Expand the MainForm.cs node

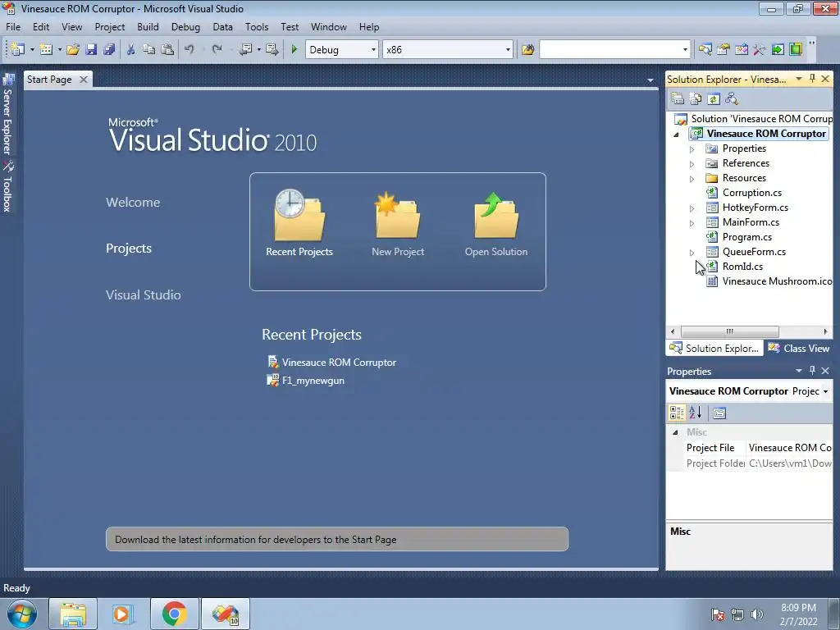(692, 223)
